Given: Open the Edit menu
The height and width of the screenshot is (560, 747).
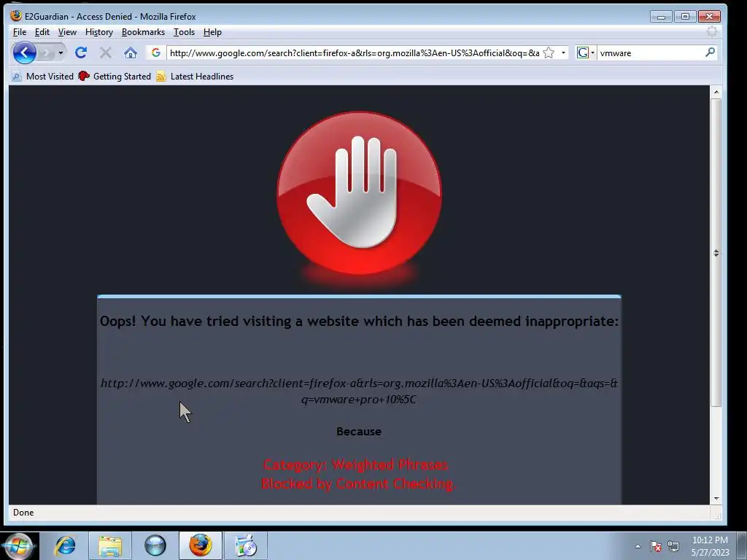Looking at the screenshot, I should tap(42, 32).
